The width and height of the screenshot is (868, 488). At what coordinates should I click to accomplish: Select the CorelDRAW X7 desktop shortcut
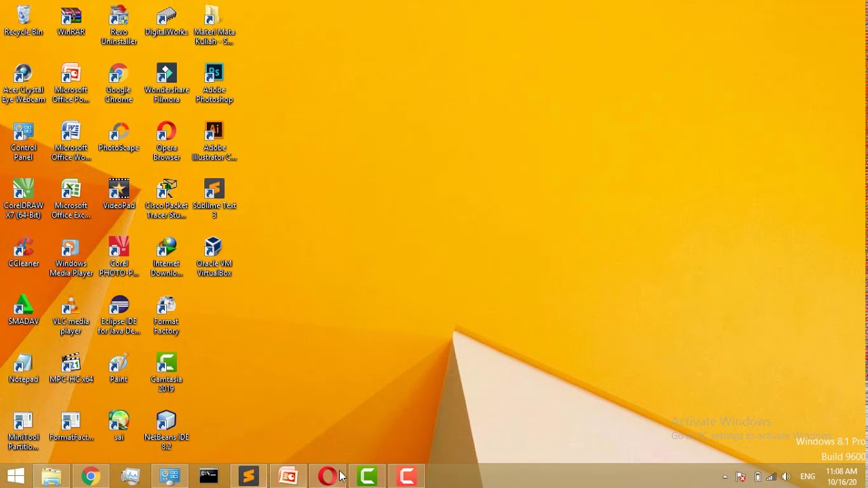(x=24, y=199)
